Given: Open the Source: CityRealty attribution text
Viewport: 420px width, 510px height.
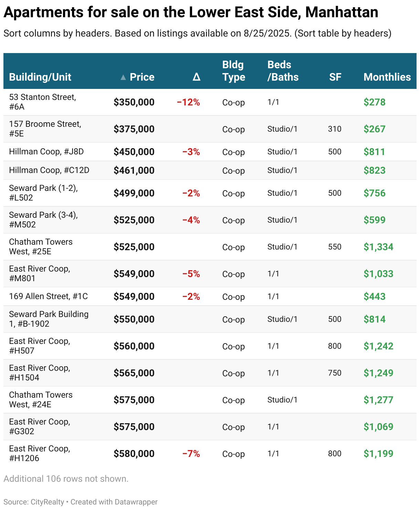Looking at the screenshot, I should coord(34,502).
